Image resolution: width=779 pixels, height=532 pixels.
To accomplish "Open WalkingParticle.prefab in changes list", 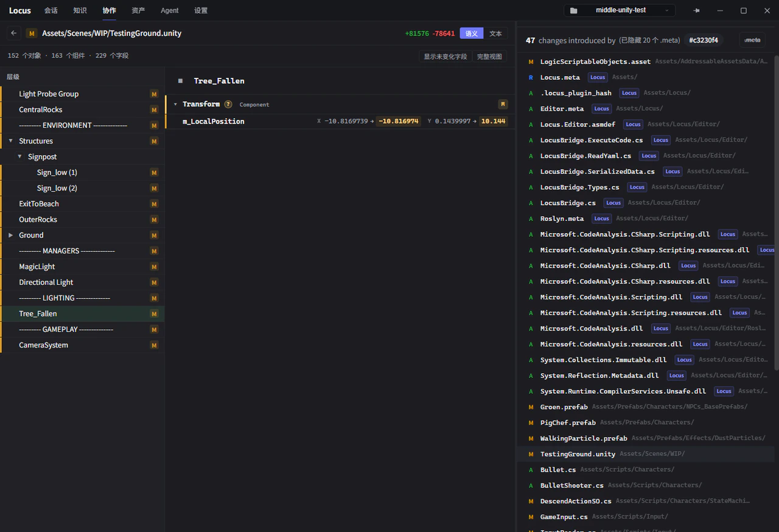I will pos(645,438).
